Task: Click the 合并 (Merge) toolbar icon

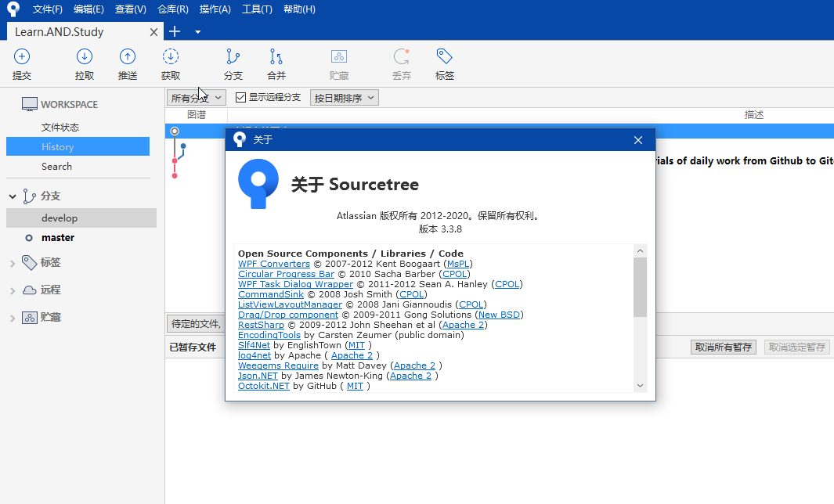Action: click(x=276, y=56)
